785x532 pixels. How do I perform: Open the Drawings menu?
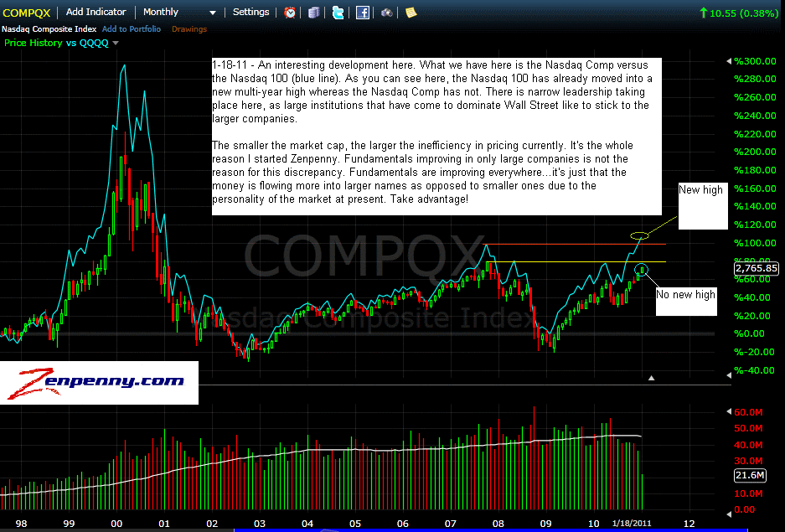tap(189, 29)
